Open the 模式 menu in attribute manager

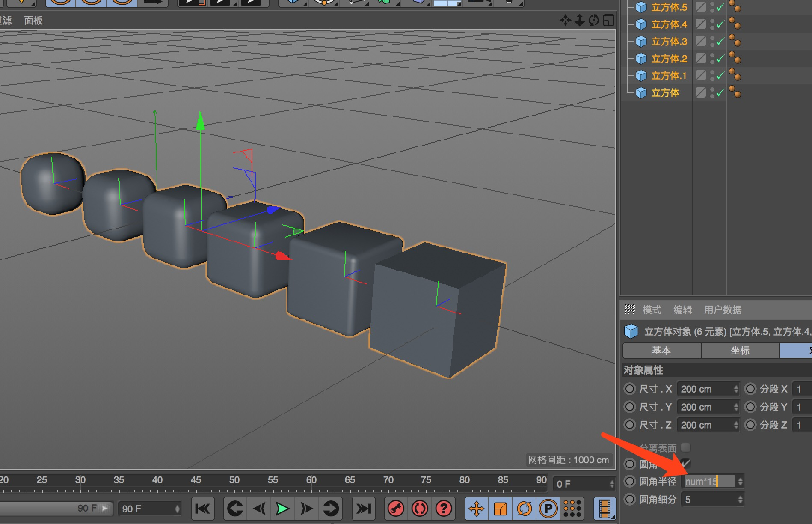(652, 310)
